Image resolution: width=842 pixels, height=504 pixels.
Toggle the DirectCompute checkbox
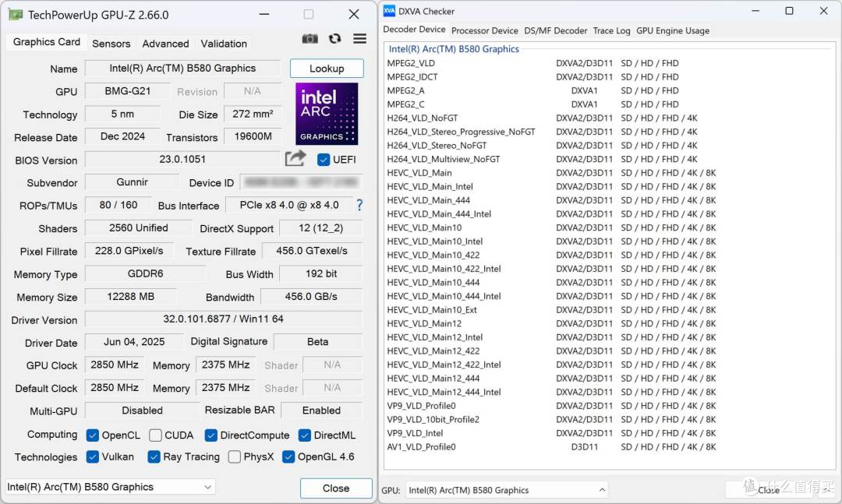pos(211,435)
